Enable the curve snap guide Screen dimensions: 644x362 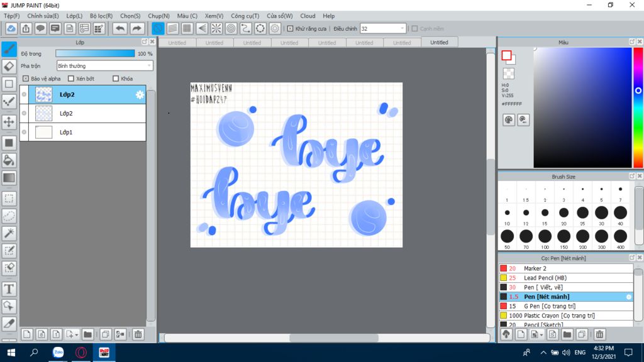click(x=246, y=28)
